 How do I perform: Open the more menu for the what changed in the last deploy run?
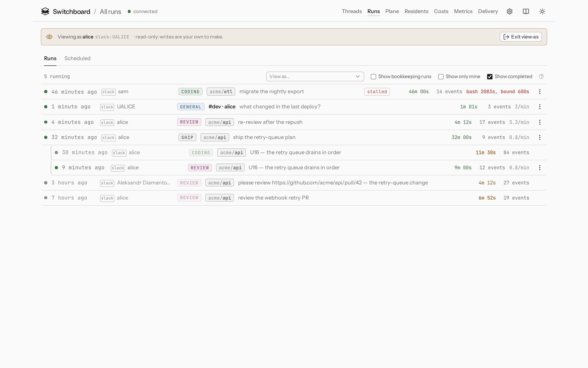[540, 107]
